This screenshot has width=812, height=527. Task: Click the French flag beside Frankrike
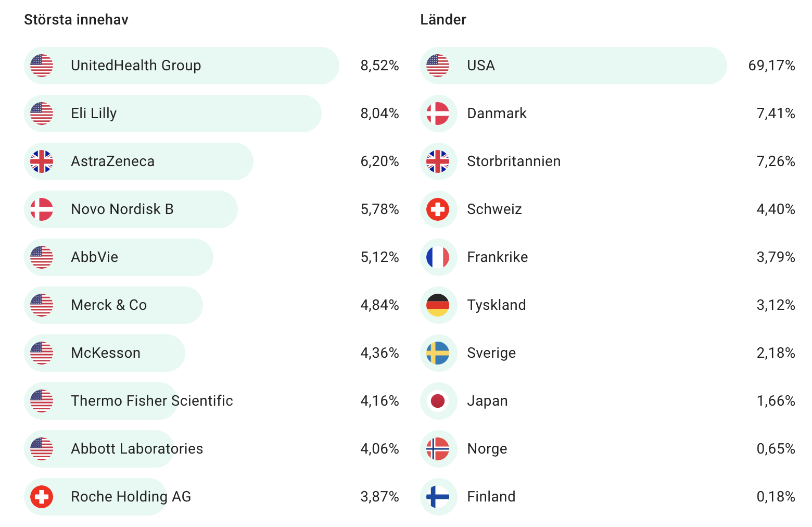click(438, 257)
